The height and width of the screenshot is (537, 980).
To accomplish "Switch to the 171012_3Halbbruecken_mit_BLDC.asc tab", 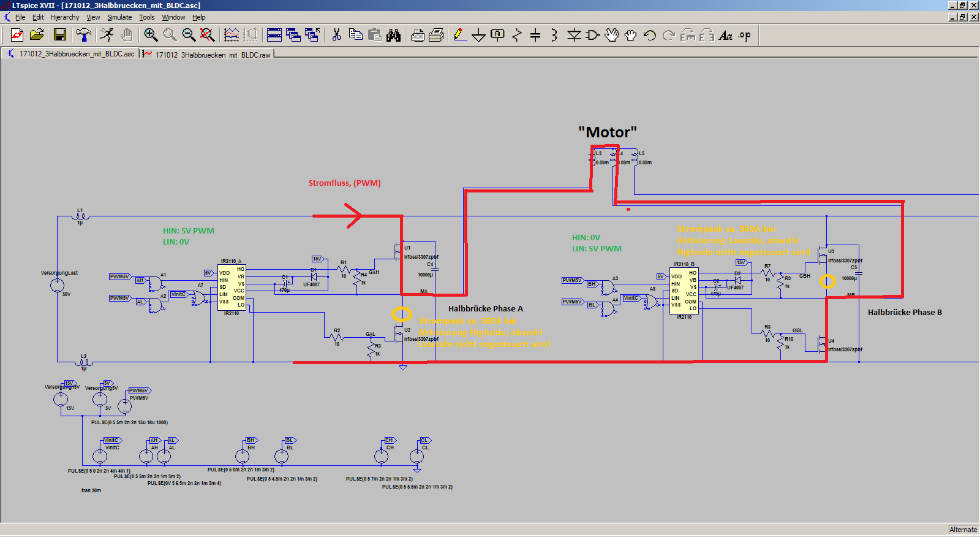I will click(71, 54).
